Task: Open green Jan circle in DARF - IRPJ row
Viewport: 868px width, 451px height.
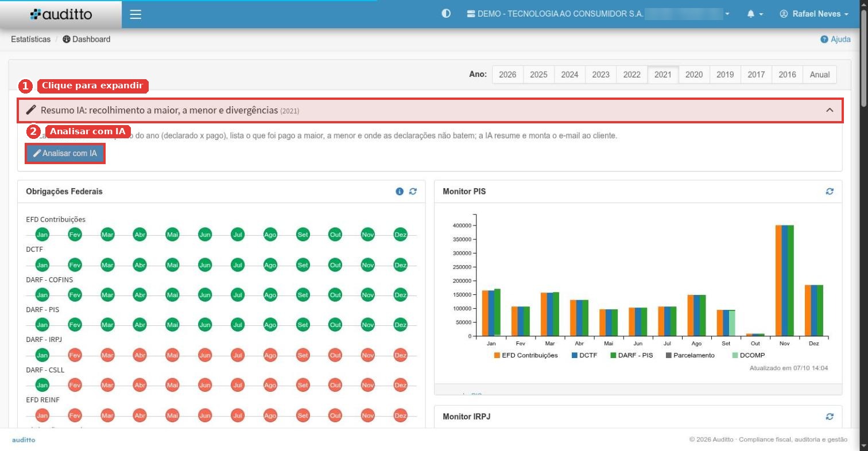Action: pos(42,355)
